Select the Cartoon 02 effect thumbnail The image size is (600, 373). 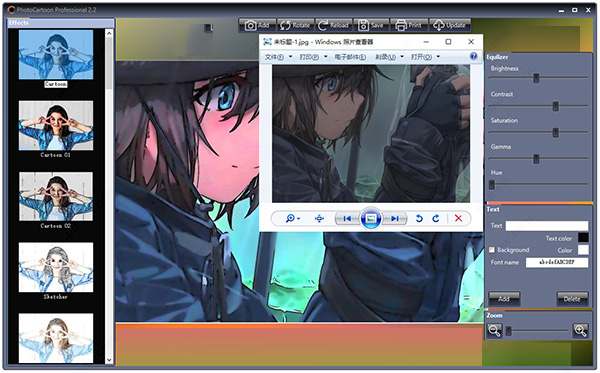pos(56,196)
